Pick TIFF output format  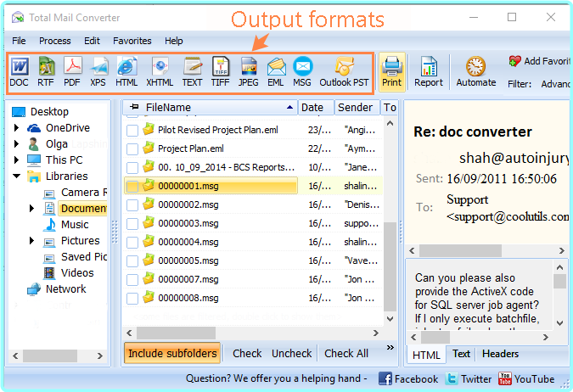click(x=221, y=72)
